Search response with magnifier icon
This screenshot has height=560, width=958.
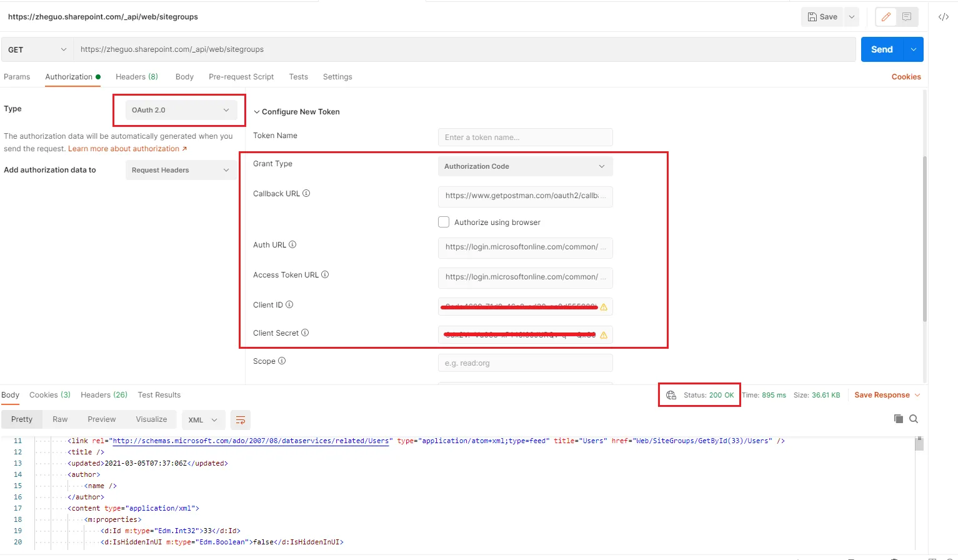point(914,419)
